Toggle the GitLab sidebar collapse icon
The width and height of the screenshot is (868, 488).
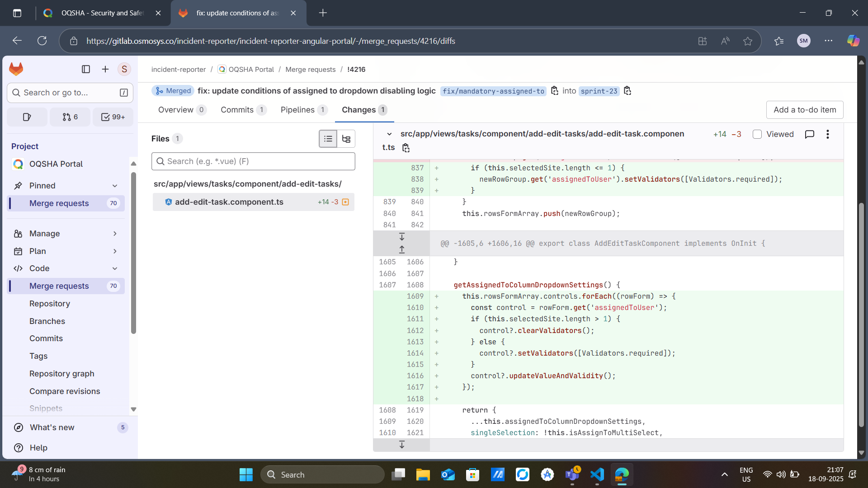[86, 69]
